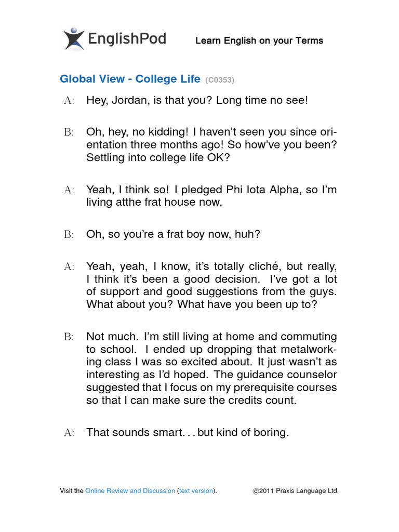The width and height of the screenshot is (399, 532).
Task: Click the 'Settling into college life OK?' sentence
Action: pyautogui.click(x=158, y=158)
